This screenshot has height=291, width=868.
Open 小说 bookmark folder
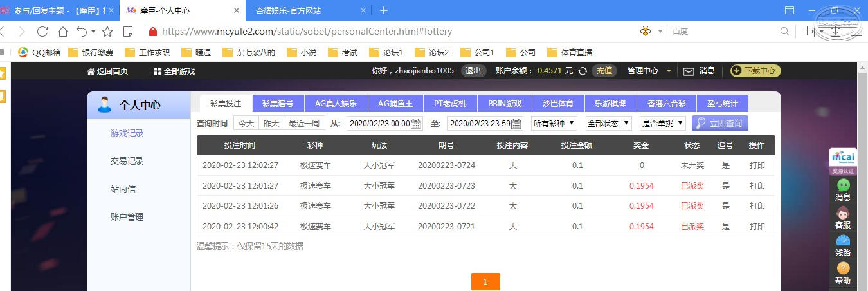(x=302, y=52)
